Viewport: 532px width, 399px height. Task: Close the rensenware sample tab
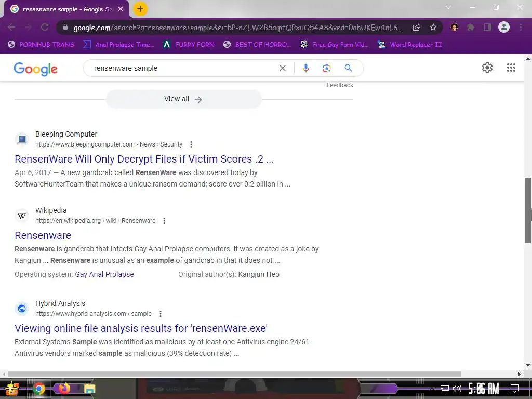(121, 9)
